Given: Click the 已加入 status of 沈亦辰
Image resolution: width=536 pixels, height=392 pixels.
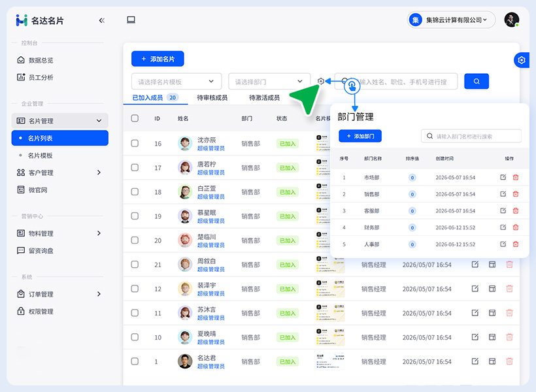Looking at the screenshot, I should click(x=288, y=144).
